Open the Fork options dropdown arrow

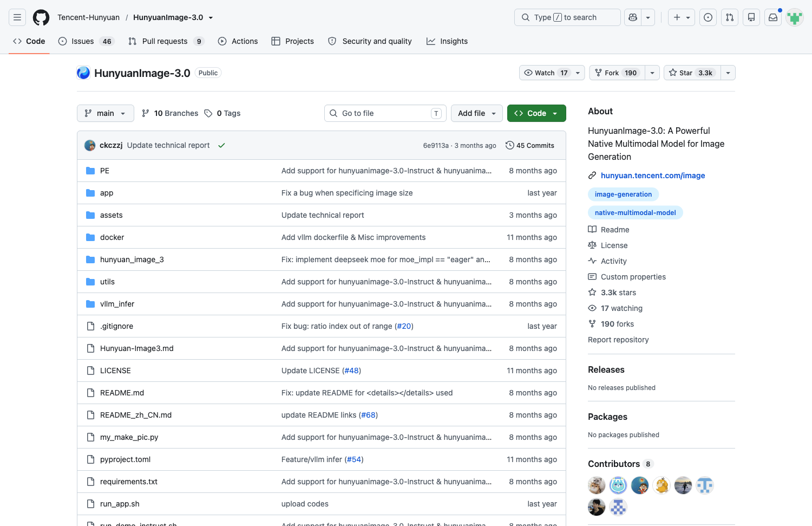[x=652, y=73]
